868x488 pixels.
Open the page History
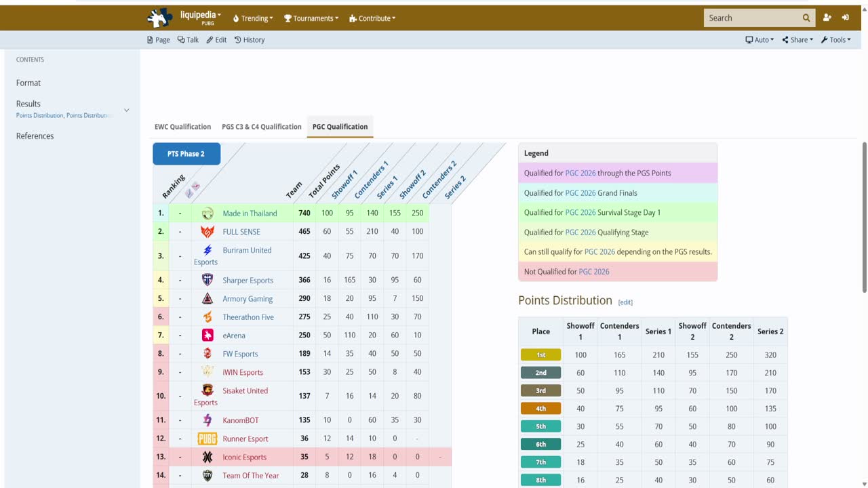[x=250, y=40]
